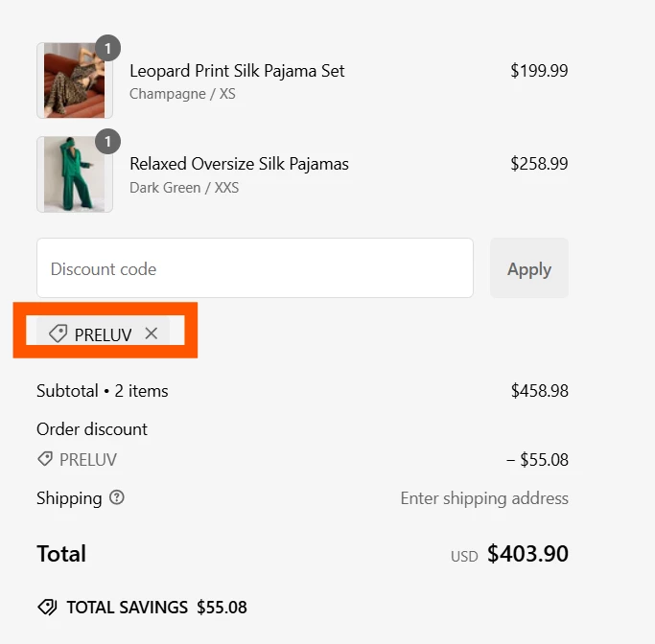The height and width of the screenshot is (644, 655).
Task: Click the shipping help question mark icon
Action: [x=117, y=498]
